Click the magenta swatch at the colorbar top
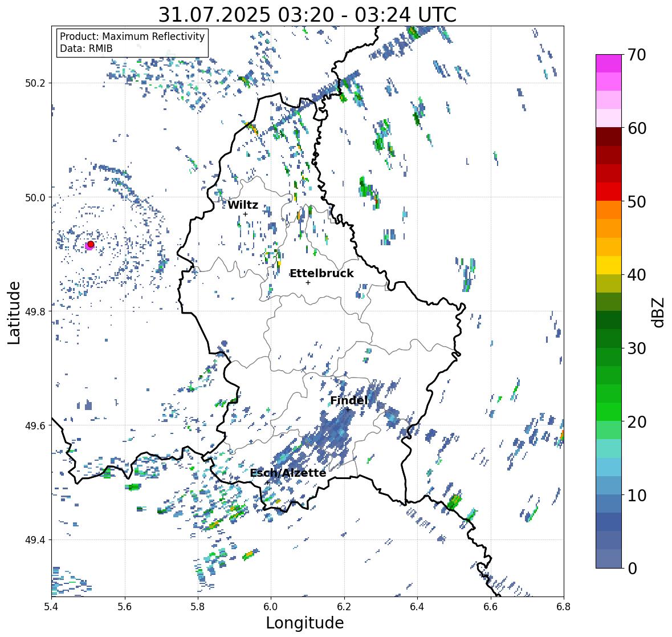672x637 pixels. tap(609, 63)
